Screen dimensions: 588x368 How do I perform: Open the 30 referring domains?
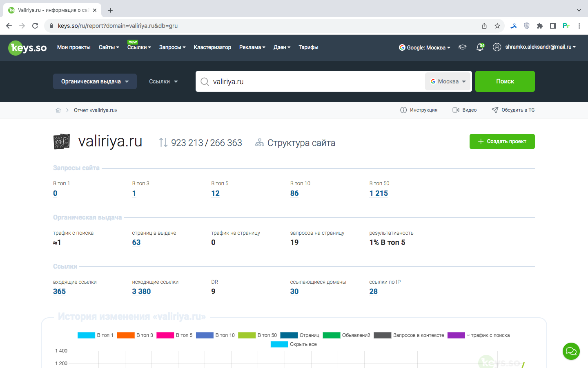click(294, 292)
